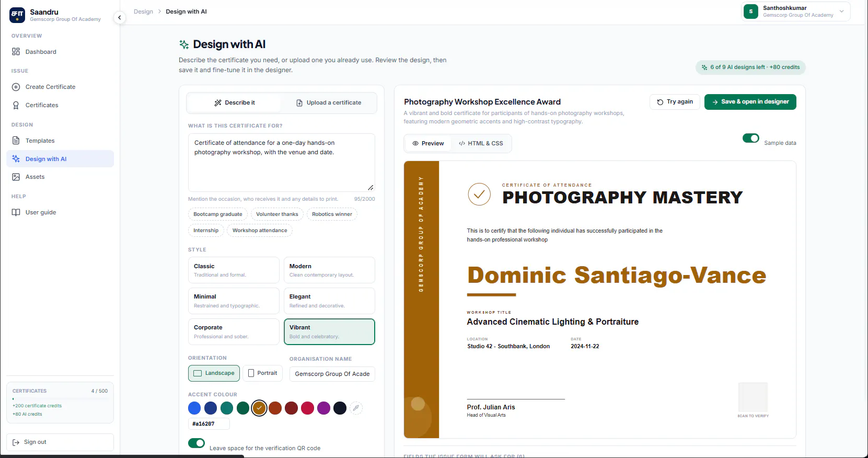Screen dimensions: 868x458
Task: Collapse the sidebar with the chevron button
Action: [x=120, y=17]
